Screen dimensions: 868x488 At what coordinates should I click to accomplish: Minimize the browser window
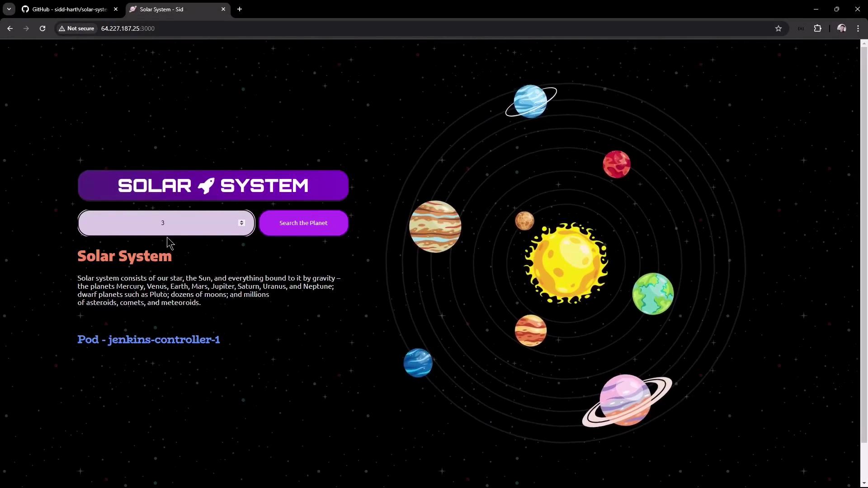(816, 9)
